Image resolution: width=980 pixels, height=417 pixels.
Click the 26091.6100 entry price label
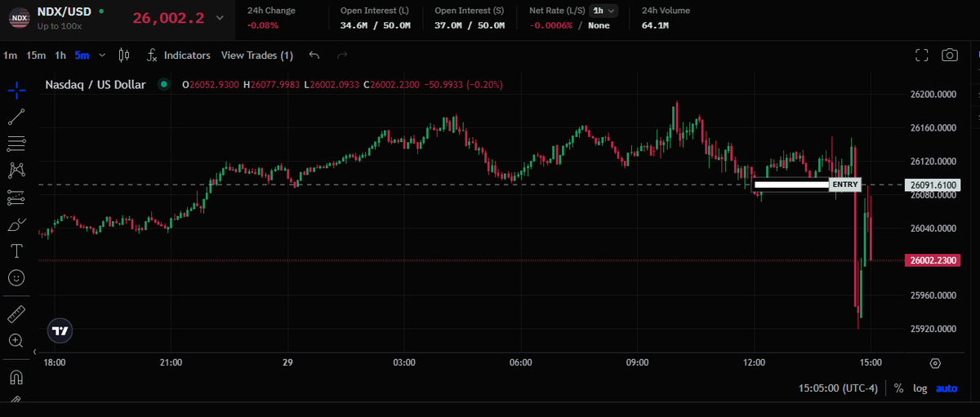tap(933, 185)
